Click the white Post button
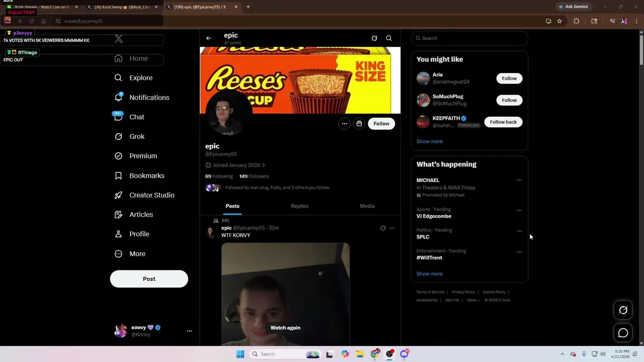Screen dimensions: 644x362 tap(149, 279)
